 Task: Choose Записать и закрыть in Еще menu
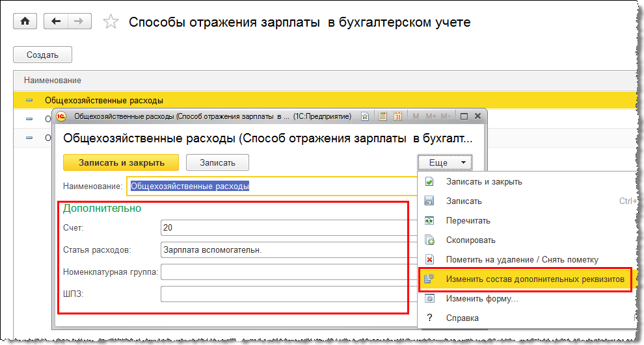(x=484, y=182)
